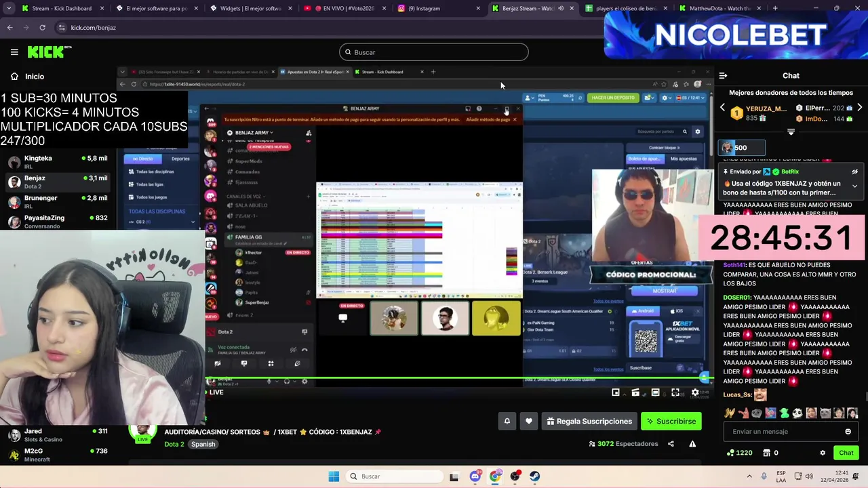Click the Spanish language tag
Image resolution: width=868 pixels, height=488 pixels.
point(203,444)
